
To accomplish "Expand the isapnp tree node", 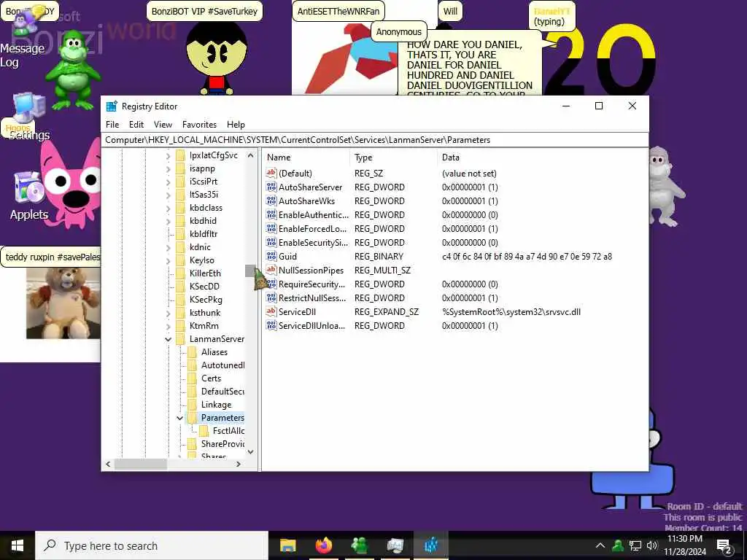I will (169, 168).
